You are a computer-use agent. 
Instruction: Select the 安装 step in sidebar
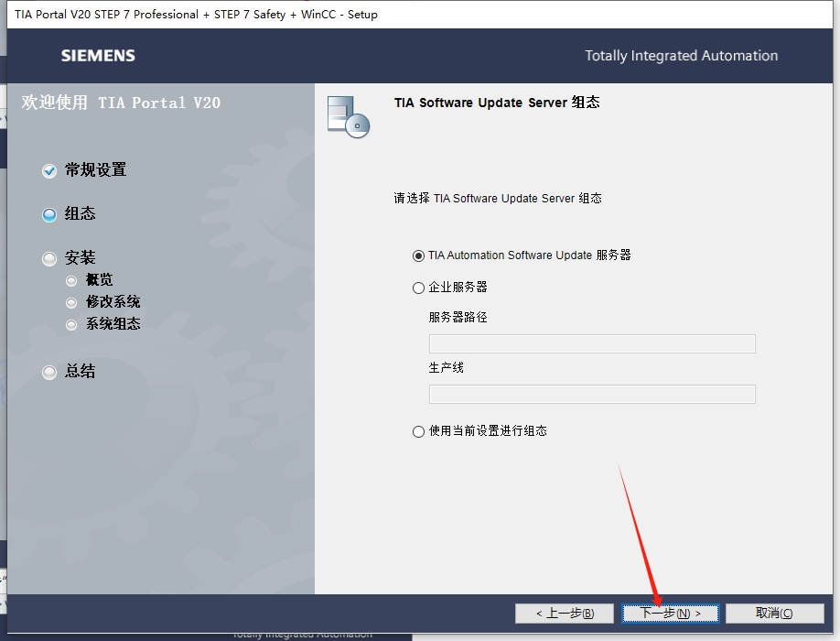tap(80, 258)
